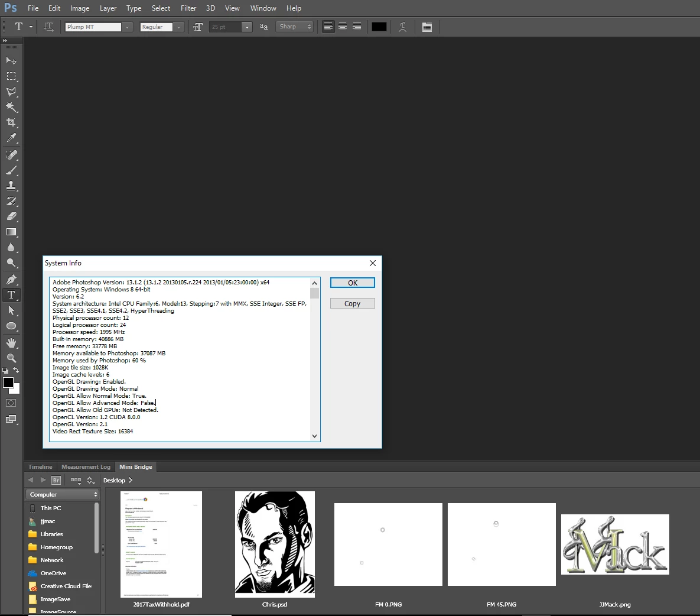
Task: Select the Magic Wand tool
Action: (x=11, y=107)
